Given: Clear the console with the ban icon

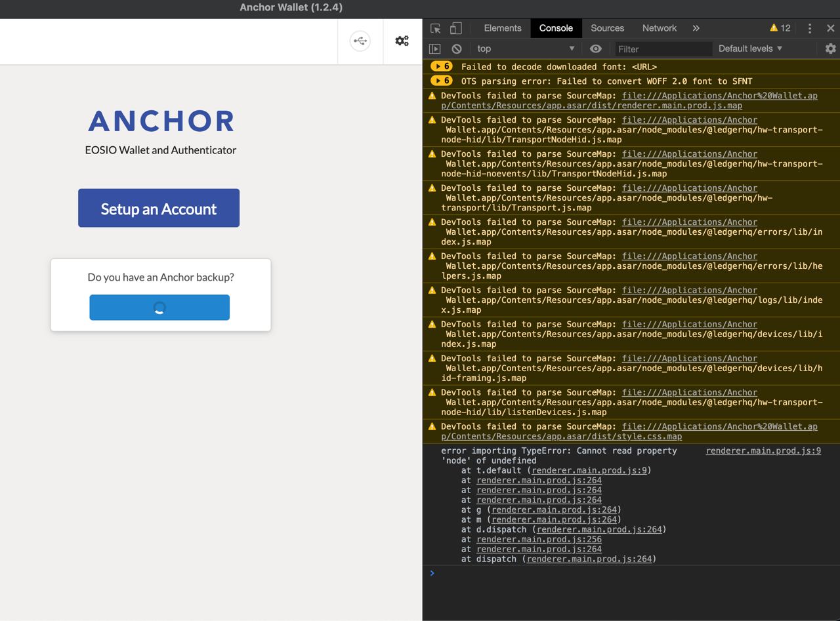Looking at the screenshot, I should click(x=457, y=49).
